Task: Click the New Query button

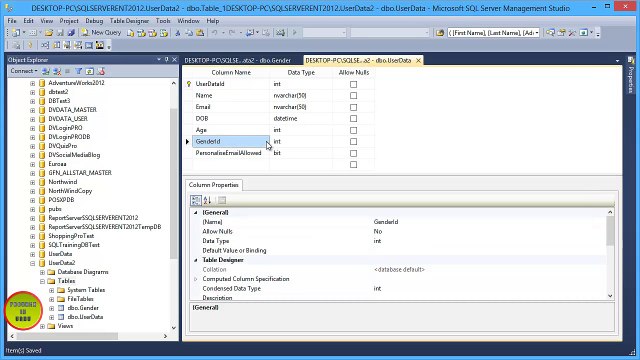Action: coord(101,33)
